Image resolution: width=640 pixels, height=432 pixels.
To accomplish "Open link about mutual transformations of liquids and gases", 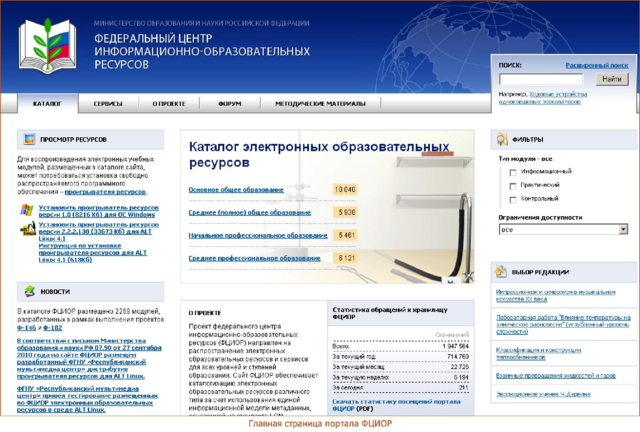I will (x=556, y=376).
